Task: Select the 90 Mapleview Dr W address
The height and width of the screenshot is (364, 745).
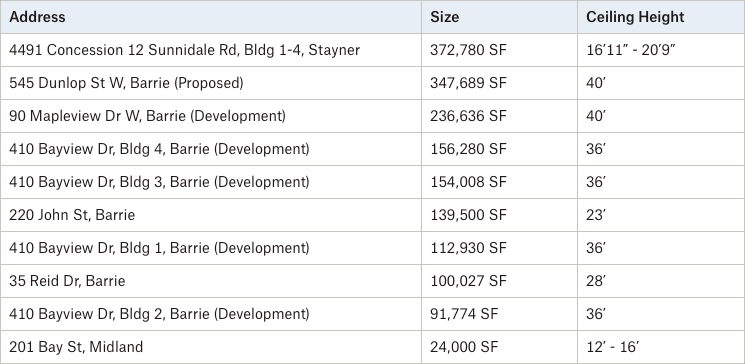Action: 147,116
